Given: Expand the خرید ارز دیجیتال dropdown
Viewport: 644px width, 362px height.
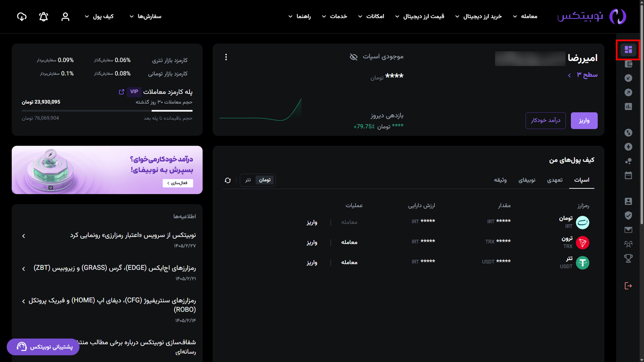Looking at the screenshot, I should point(478,16).
